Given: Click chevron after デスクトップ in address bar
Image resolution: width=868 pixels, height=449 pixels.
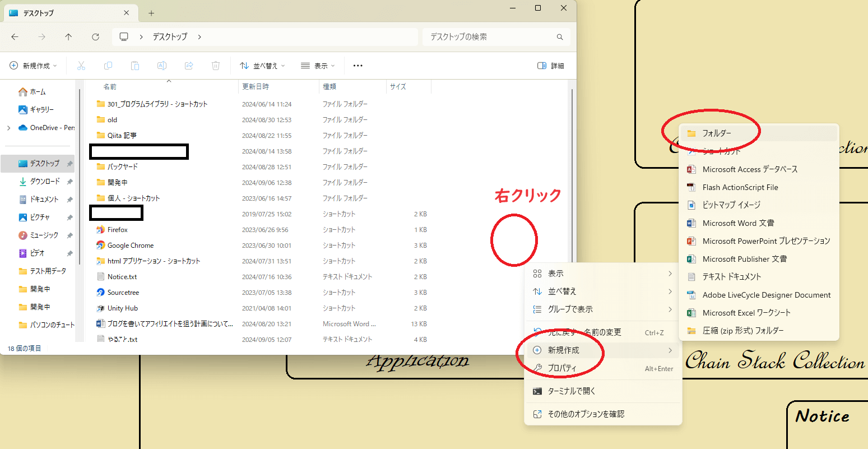Looking at the screenshot, I should click(x=199, y=37).
